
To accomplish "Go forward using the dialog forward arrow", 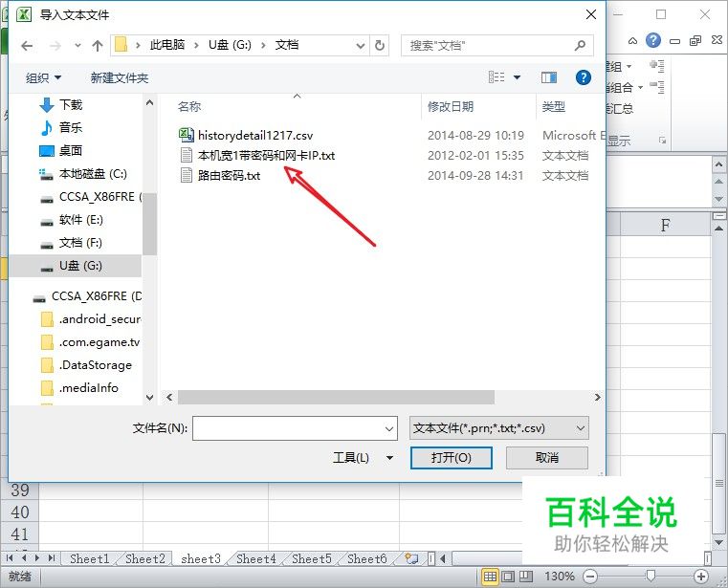I will pyautogui.click(x=55, y=46).
